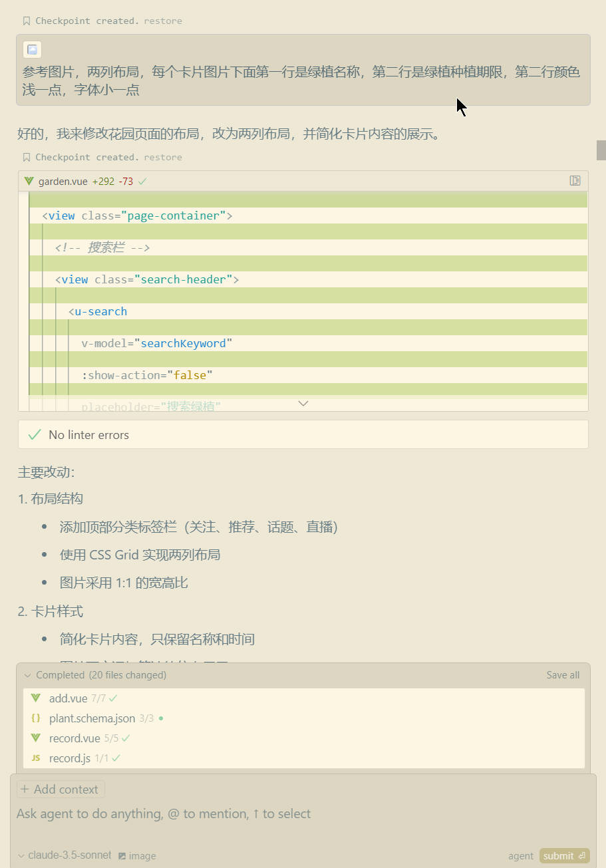Click the scrollbar on the right edge

click(x=601, y=150)
